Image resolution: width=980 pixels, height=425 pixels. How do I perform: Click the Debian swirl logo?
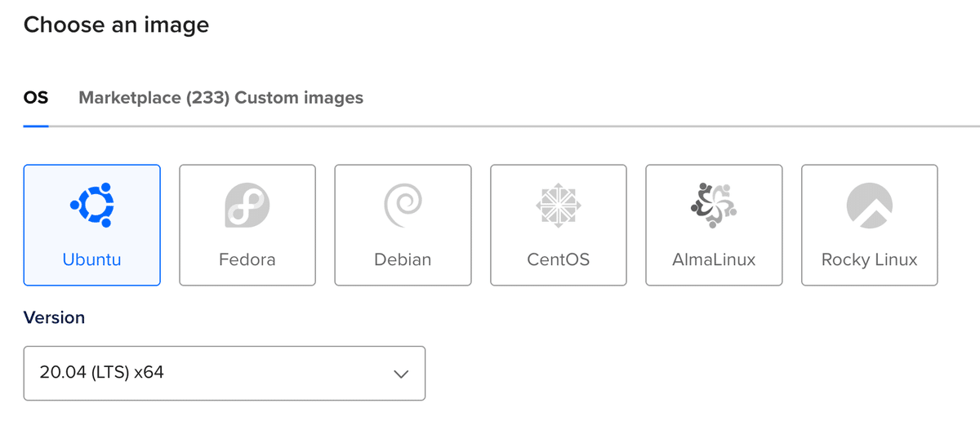click(403, 206)
